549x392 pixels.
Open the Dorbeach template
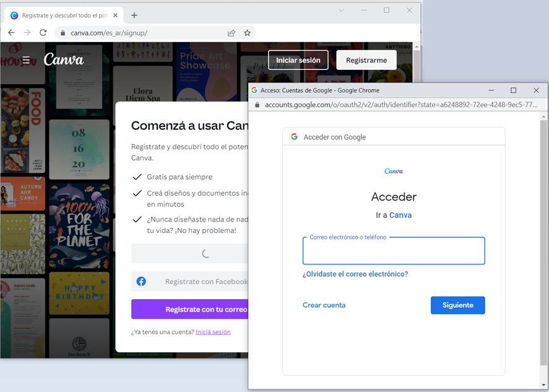tap(79, 338)
